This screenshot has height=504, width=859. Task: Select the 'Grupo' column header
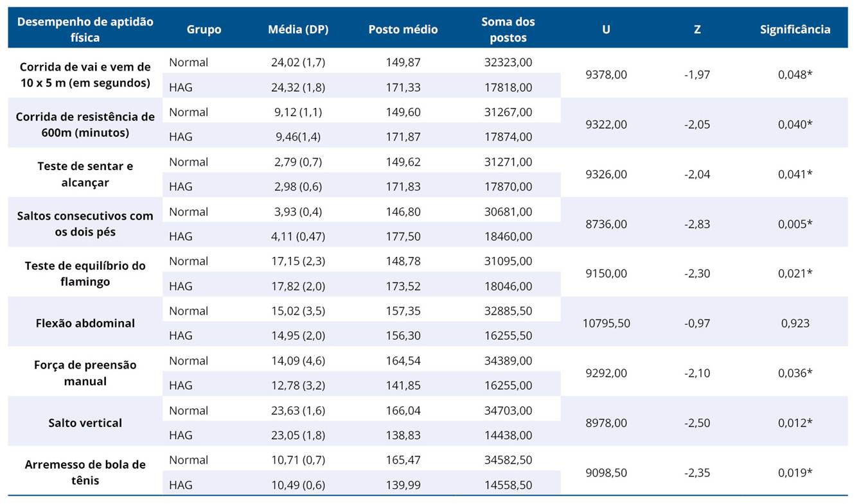(204, 30)
